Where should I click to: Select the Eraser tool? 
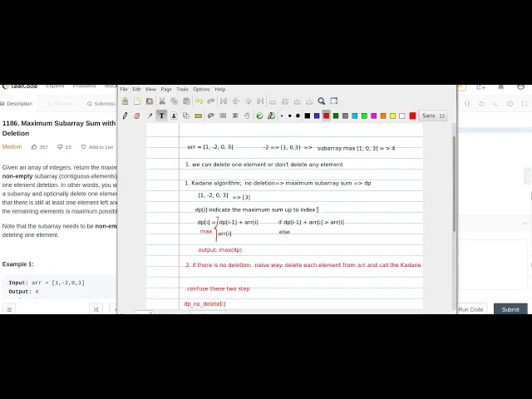[x=137, y=116]
